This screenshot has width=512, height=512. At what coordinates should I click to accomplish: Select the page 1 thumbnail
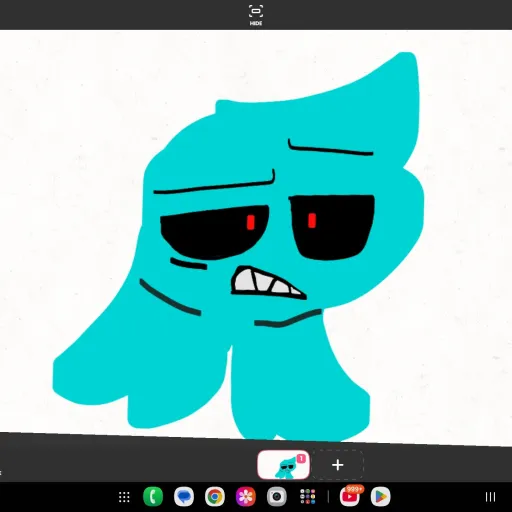283,465
